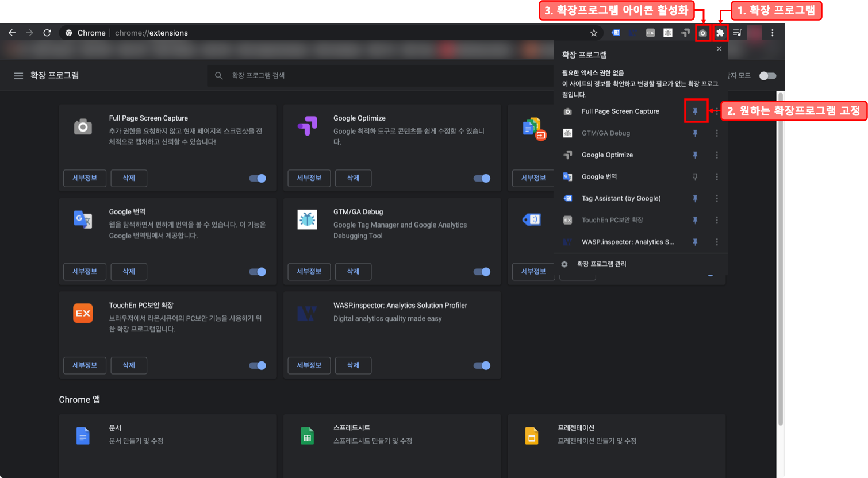868x478 pixels.
Task: Click the magnifier icon in the extension search bar
Action: pyautogui.click(x=219, y=75)
